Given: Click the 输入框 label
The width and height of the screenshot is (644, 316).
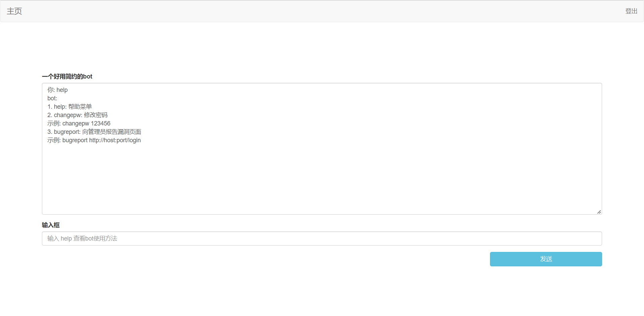Looking at the screenshot, I should [51, 225].
